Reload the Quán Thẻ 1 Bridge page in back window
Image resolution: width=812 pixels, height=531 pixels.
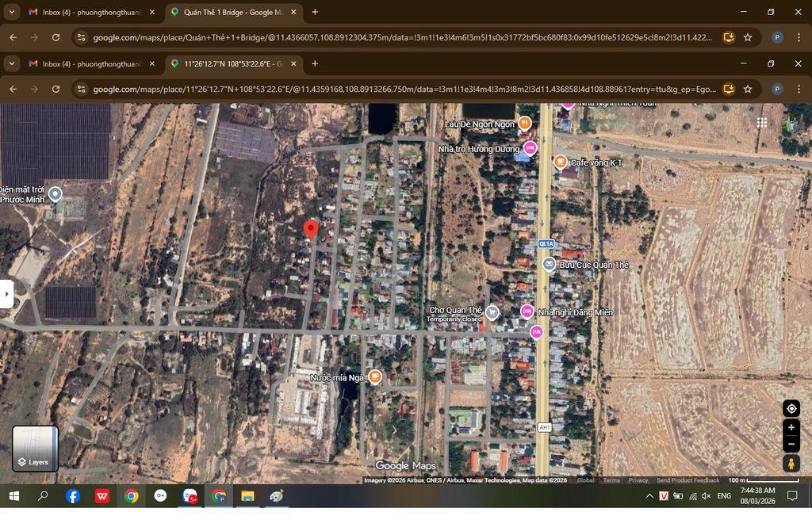point(56,37)
